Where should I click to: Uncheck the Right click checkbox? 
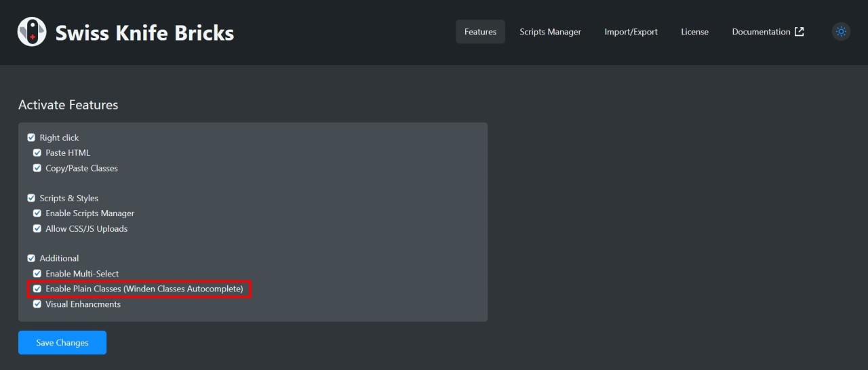tap(31, 138)
